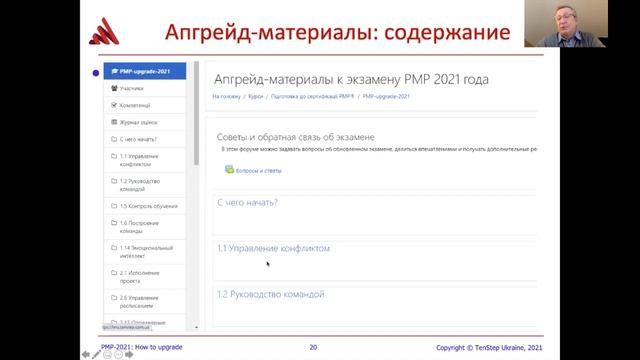Open the Вопросы и ответы forum link
Viewport: 640px width, 360px height.
click(258, 171)
